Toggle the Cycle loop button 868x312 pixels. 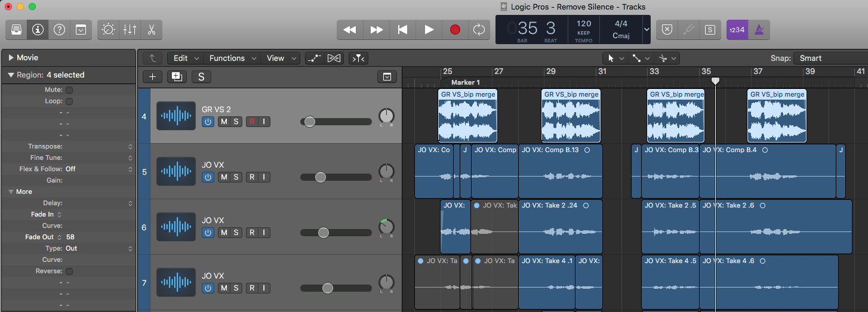tap(478, 29)
